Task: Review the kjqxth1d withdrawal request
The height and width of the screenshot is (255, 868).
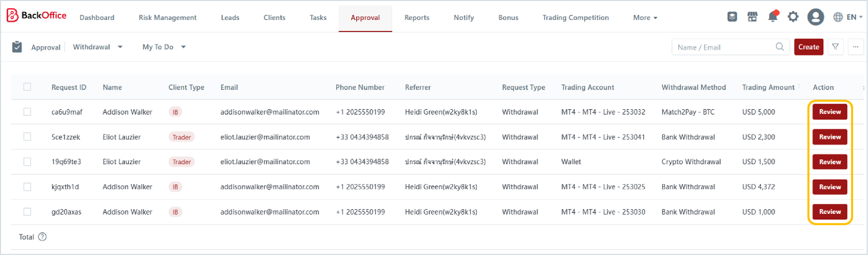Action: pos(830,187)
